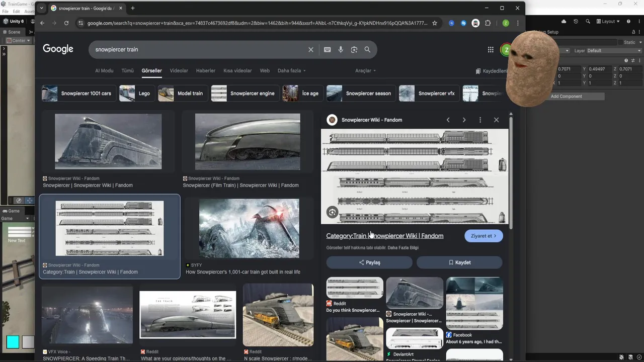
Task: Open Unity cloud services icon
Action: coord(563,21)
